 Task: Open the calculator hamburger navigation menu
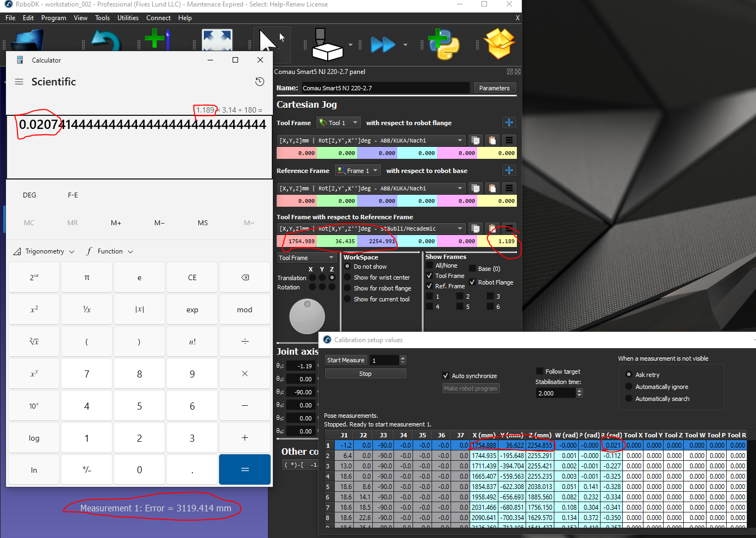[19, 82]
